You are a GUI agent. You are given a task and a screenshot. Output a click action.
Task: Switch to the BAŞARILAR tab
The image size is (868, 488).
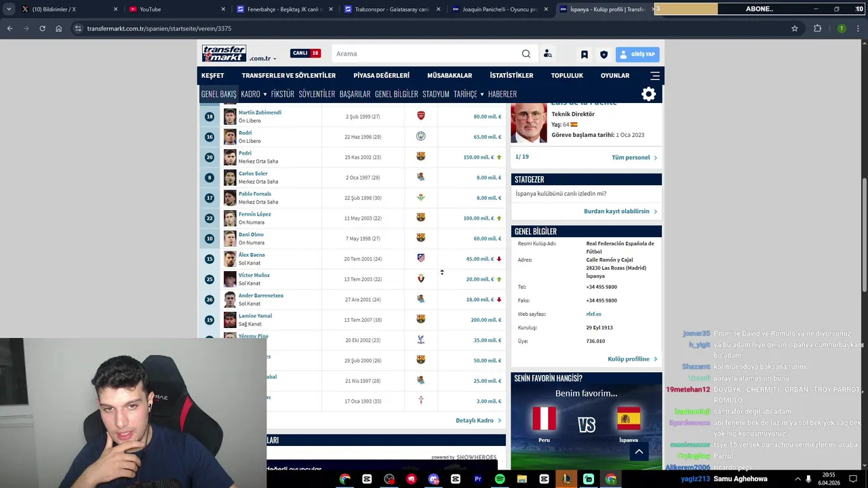[x=355, y=94]
